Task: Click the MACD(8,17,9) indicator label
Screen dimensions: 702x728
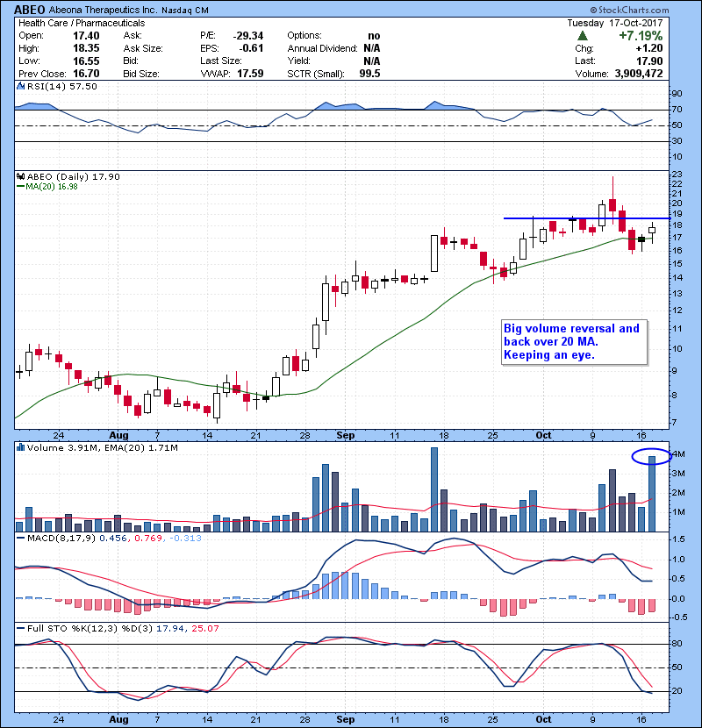Action: point(61,539)
